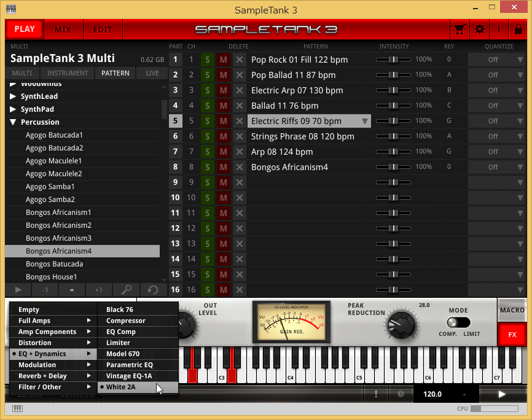The height and width of the screenshot is (420, 532).
Task: Play the browser preview button
Action: click(18, 290)
